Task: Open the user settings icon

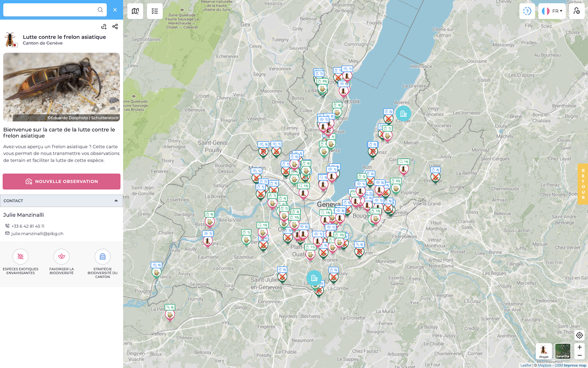Action: (x=577, y=11)
